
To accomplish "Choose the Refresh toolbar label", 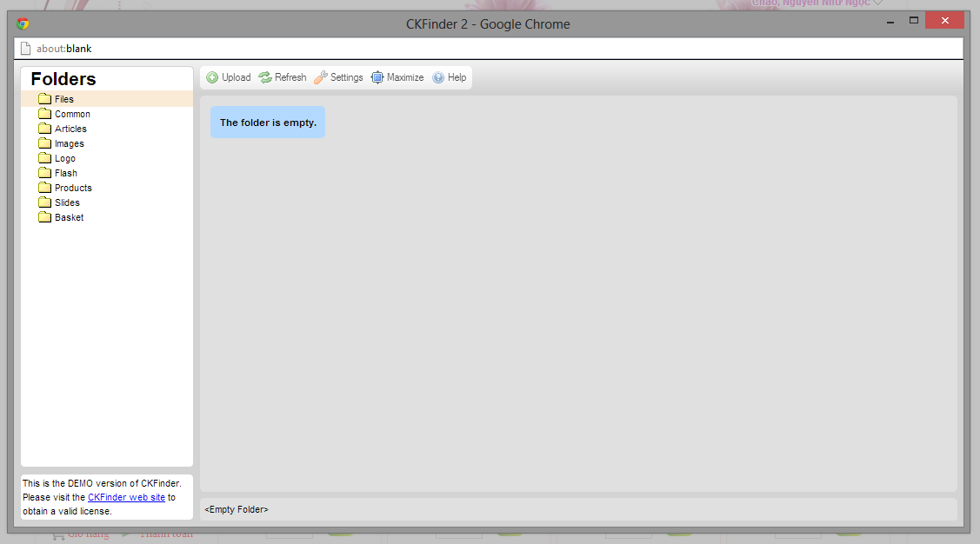I will coord(290,77).
